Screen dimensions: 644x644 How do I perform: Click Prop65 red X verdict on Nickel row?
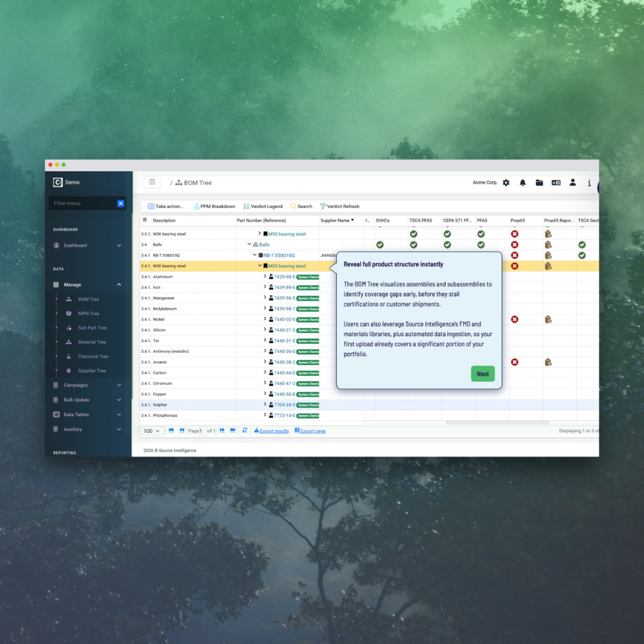pyautogui.click(x=514, y=319)
